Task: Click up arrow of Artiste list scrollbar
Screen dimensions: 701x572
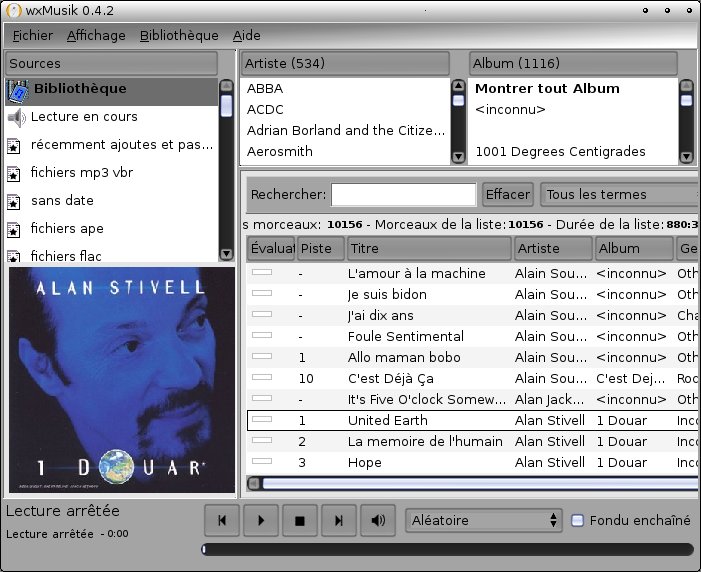Action: (x=458, y=85)
